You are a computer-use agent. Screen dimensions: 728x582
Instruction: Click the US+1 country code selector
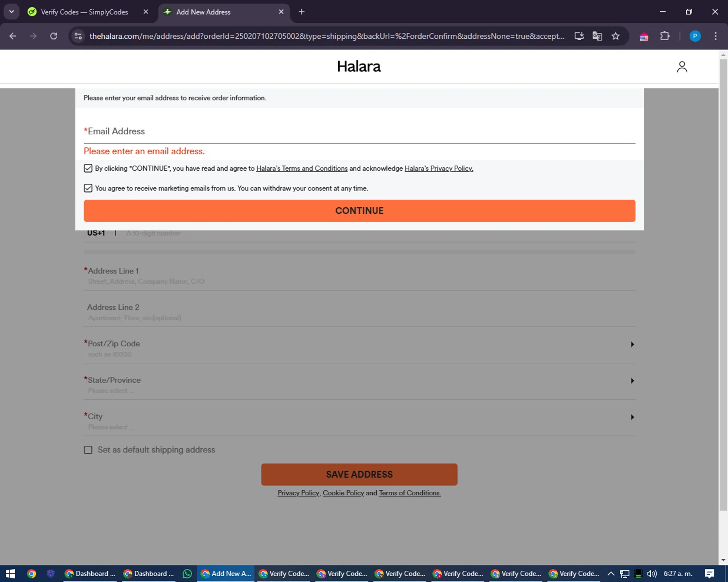click(x=96, y=233)
